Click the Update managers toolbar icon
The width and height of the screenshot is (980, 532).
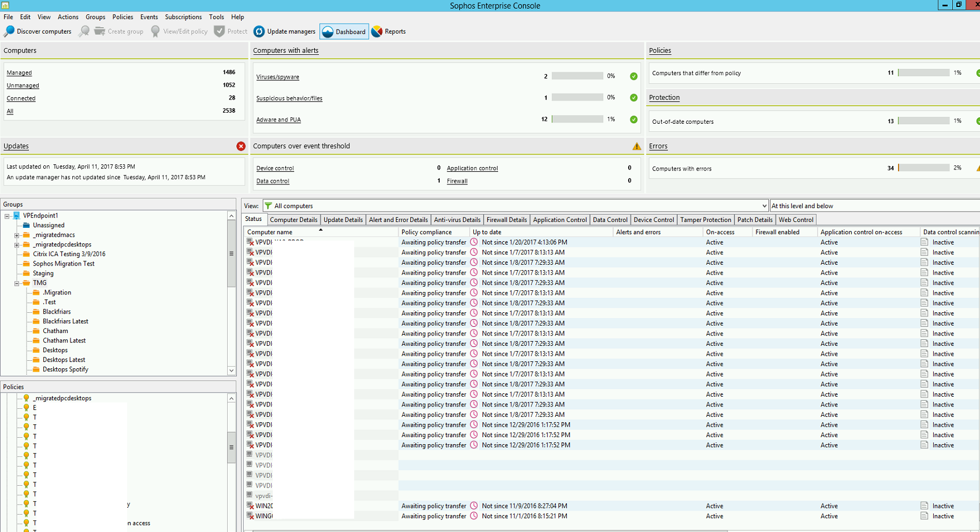pyautogui.click(x=259, y=31)
